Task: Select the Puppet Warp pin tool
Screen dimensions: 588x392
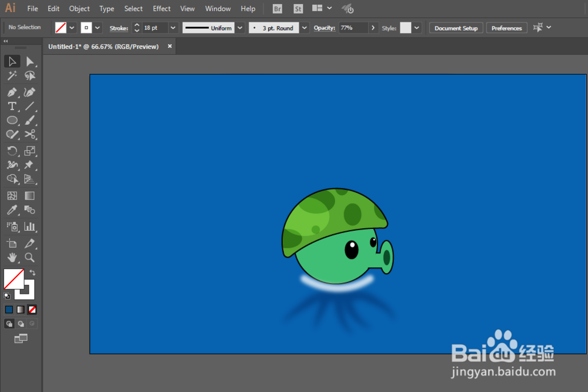Action: 29,165
